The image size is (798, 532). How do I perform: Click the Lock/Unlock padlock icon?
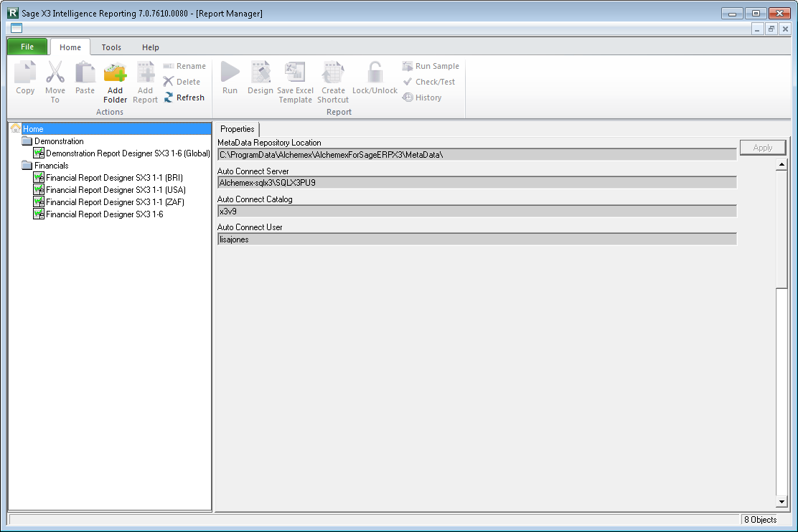[x=375, y=72]
